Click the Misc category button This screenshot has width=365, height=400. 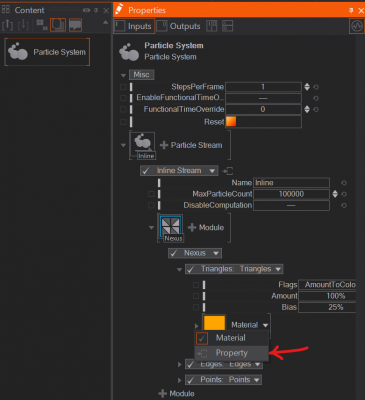(142, 75)
